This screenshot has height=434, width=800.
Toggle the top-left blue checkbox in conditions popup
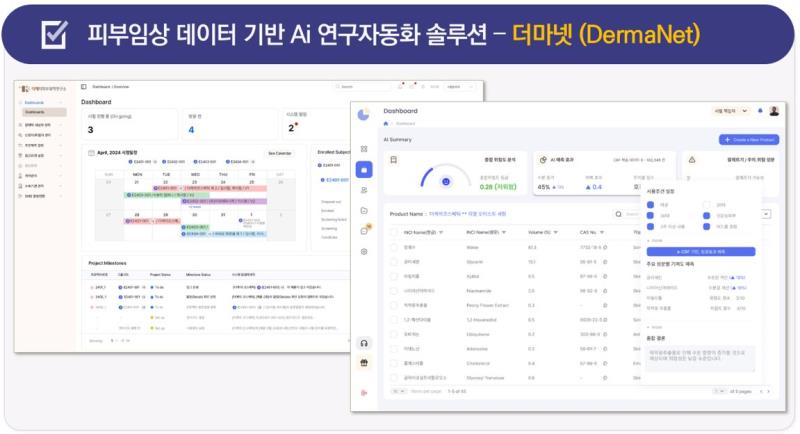coord(651,205)
